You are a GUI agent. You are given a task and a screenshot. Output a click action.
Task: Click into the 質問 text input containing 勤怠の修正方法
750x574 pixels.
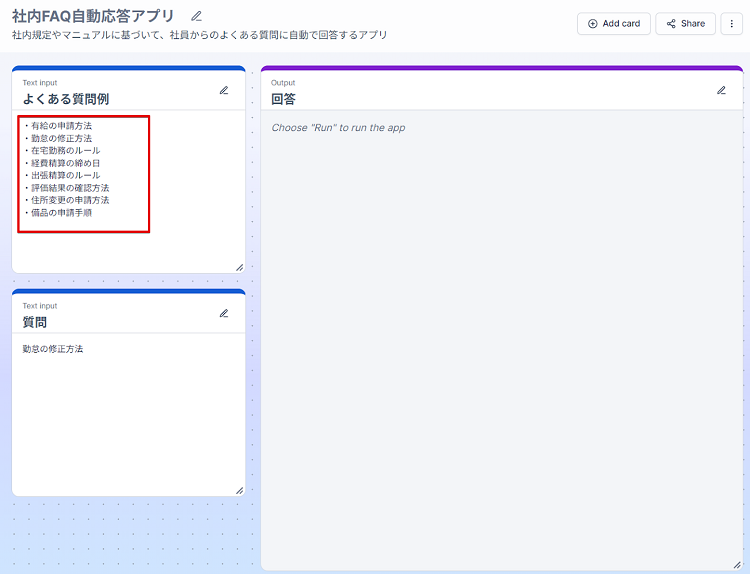(x=128, y=414)
